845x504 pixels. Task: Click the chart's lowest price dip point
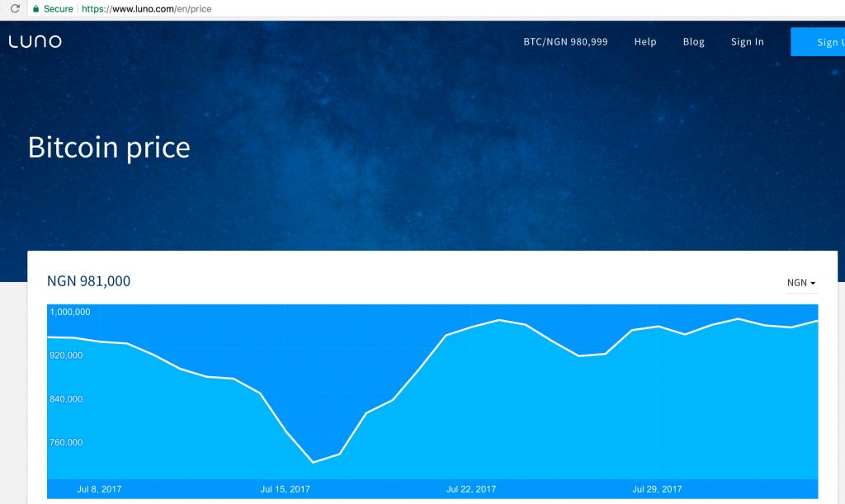click(x=313, y=462)
